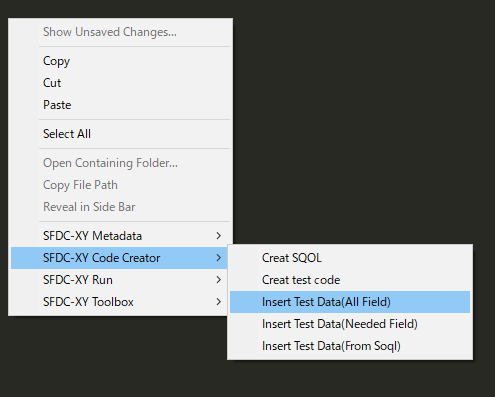The height and width of the screenshot is (397, 495).
Task: Choose Copy from the context menu
Action: [120, 61]
